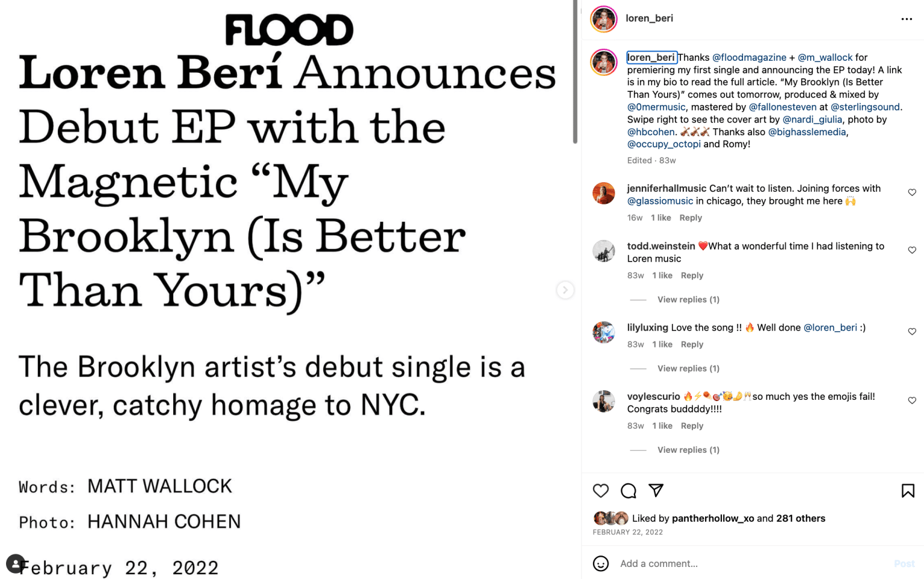Click the Add a comment input field

[x=659, y=563]
